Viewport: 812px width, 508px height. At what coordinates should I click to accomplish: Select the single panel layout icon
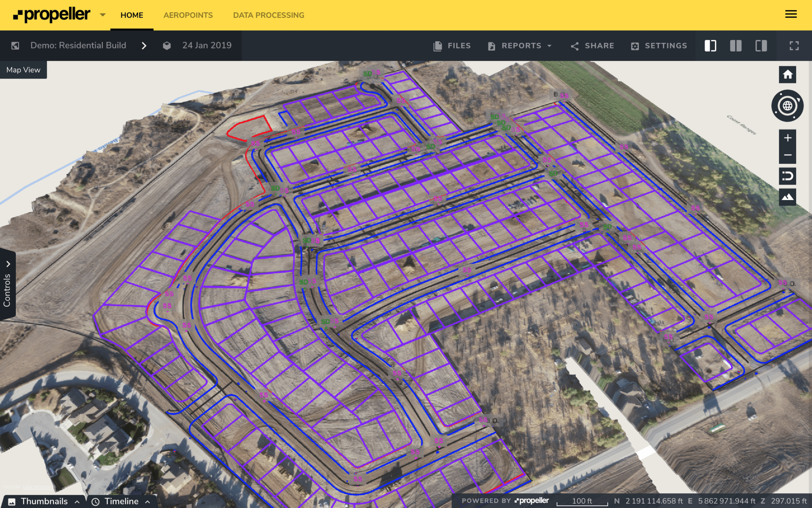(x=710, y=46)
